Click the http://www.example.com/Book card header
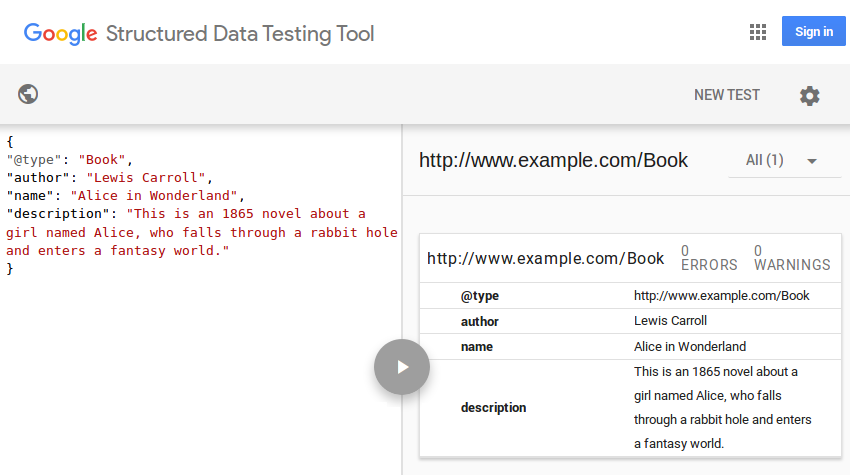This screenshot has height=475, width=850. 545,259
